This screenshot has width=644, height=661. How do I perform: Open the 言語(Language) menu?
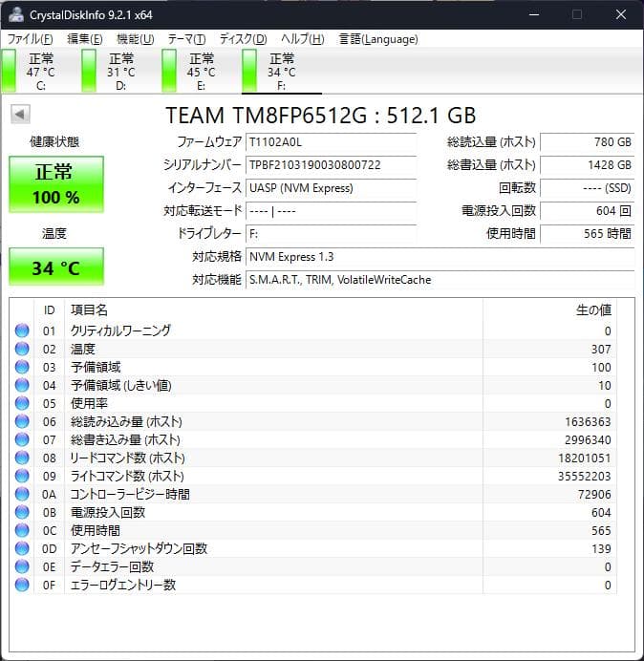point(378,39)
